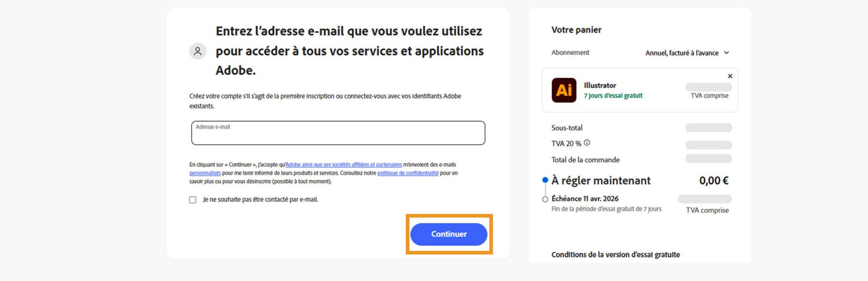
Task: Open the info tooltip next to TVA 20 %
Action: pyautogui.click(x=587, y=142)
